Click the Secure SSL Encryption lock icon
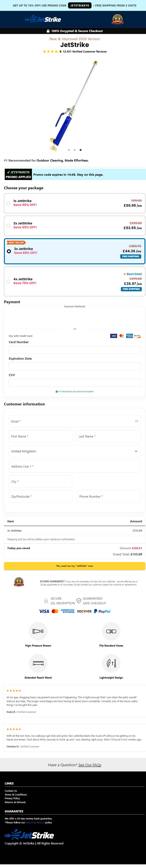This screenshot has width=146, height=868. click(46, 601)
